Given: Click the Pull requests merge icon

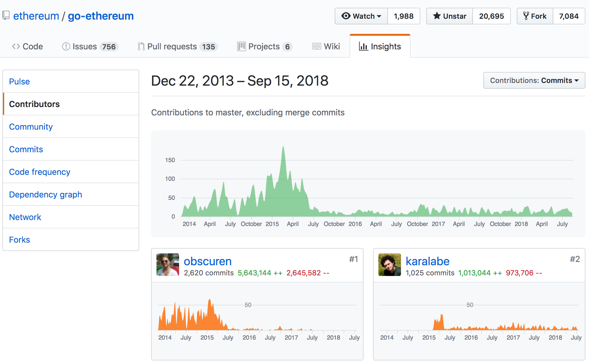Looking at the screenshot, I should coord(141,46).
